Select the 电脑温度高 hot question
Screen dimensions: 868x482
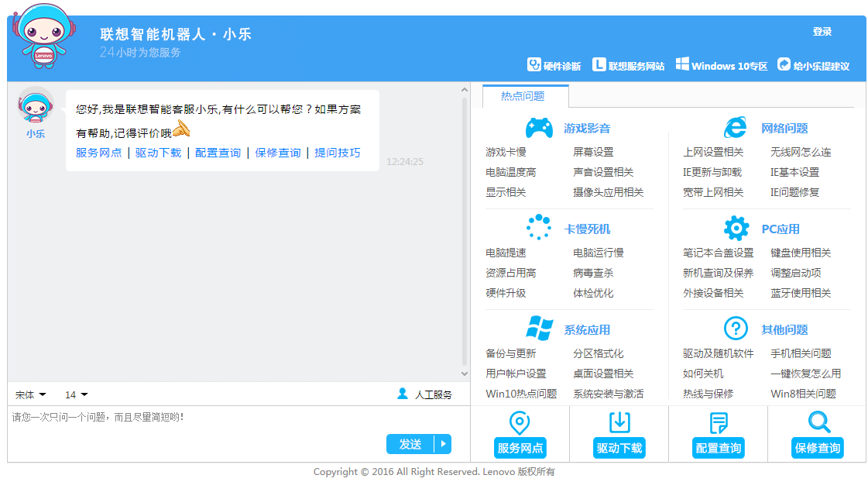tap(511, 172)
